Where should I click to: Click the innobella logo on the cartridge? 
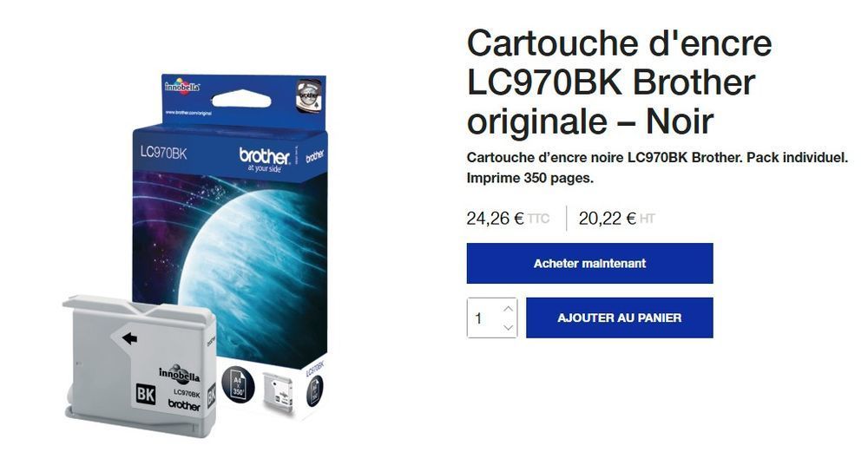coord(179,375)
